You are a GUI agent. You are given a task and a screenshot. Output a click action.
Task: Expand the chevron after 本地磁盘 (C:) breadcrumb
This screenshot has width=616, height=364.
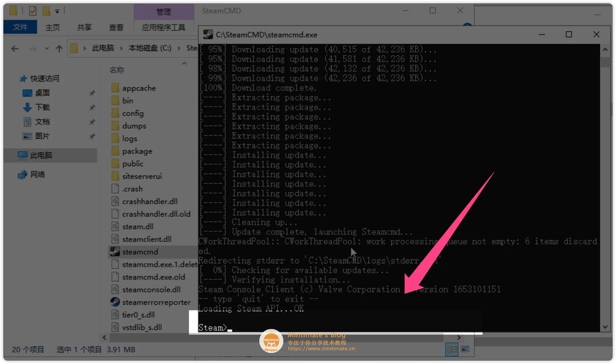click(179, 48)
